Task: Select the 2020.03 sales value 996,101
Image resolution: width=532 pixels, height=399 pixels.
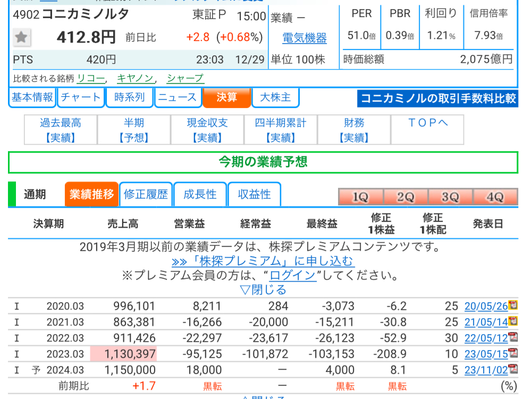Action: (134, 306)
